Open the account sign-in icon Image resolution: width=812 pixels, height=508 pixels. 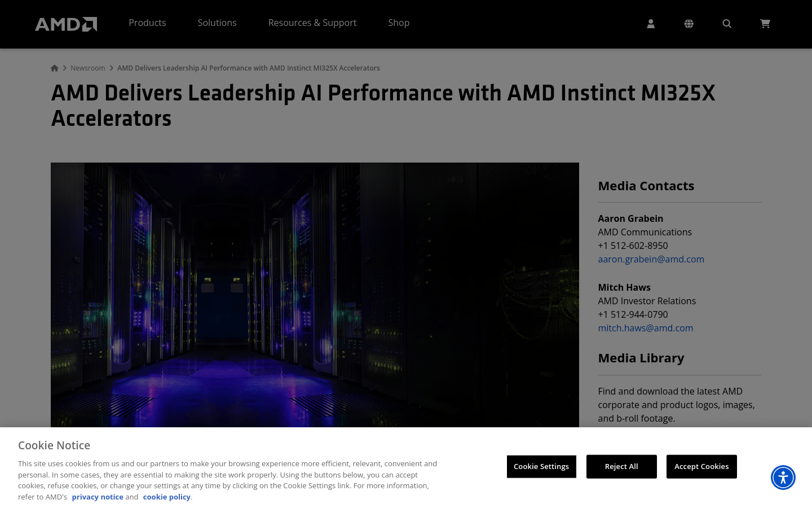point(651,24)
